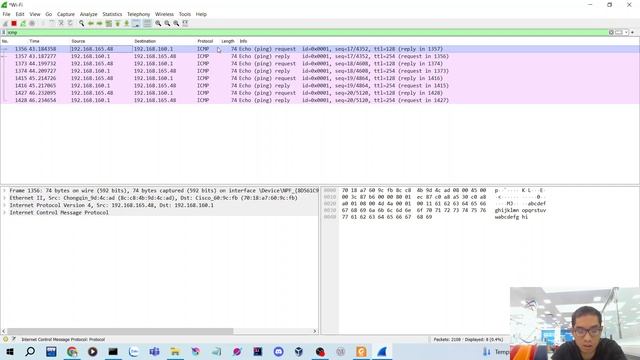Sort by the Protocol column header

pos(205,41)
